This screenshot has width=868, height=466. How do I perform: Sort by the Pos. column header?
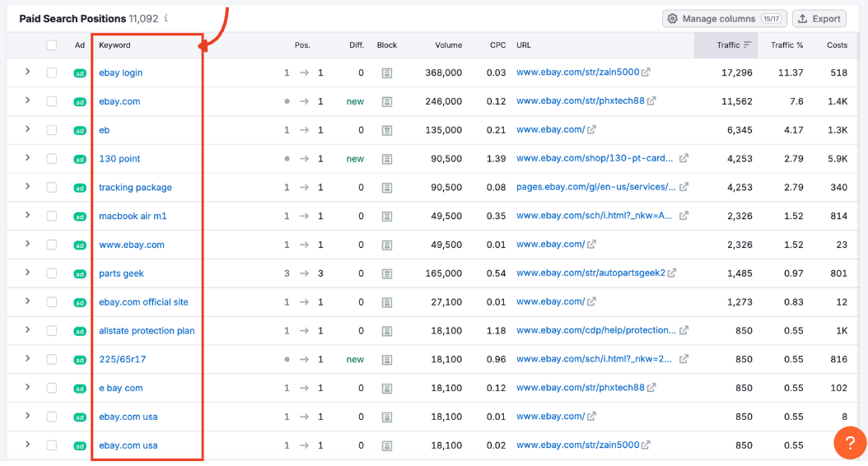click(x=302, y=45)
